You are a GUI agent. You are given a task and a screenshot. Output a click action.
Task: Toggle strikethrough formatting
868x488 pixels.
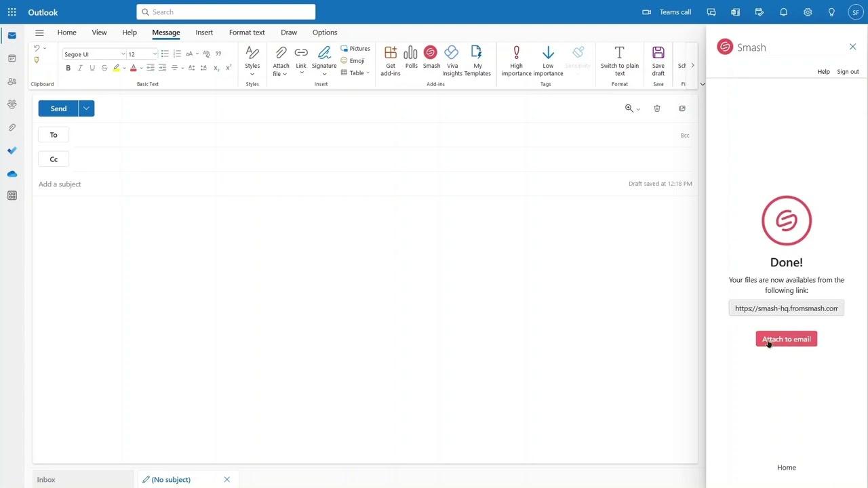[104, 68]
